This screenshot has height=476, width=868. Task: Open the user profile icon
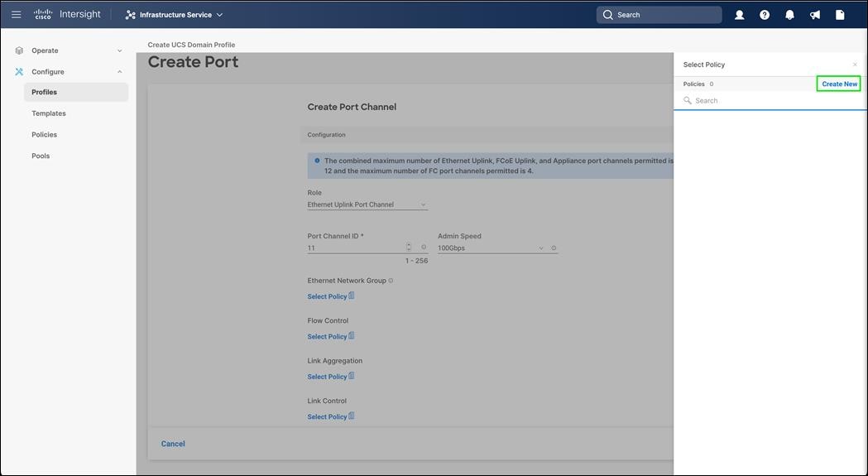pos(739,15)
